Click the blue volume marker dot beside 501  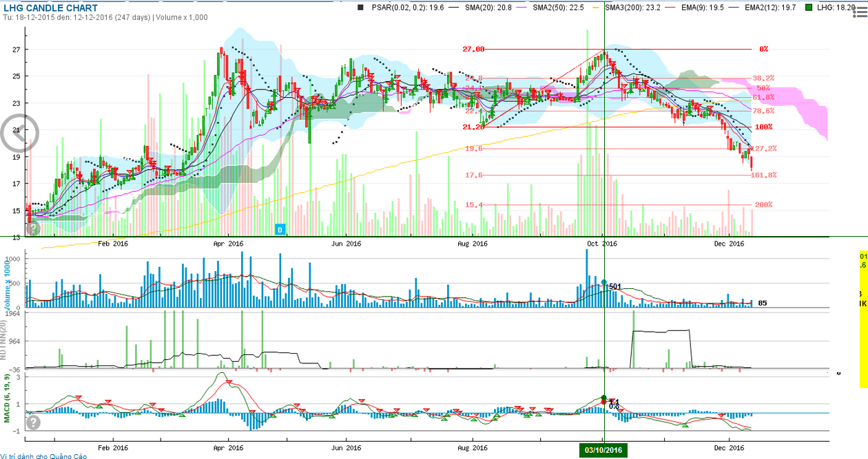point(604,282)
